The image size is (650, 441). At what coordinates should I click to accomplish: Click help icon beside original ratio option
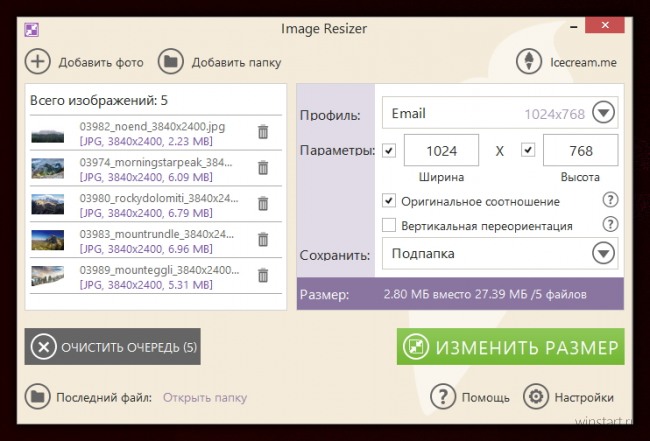(610, 200)
